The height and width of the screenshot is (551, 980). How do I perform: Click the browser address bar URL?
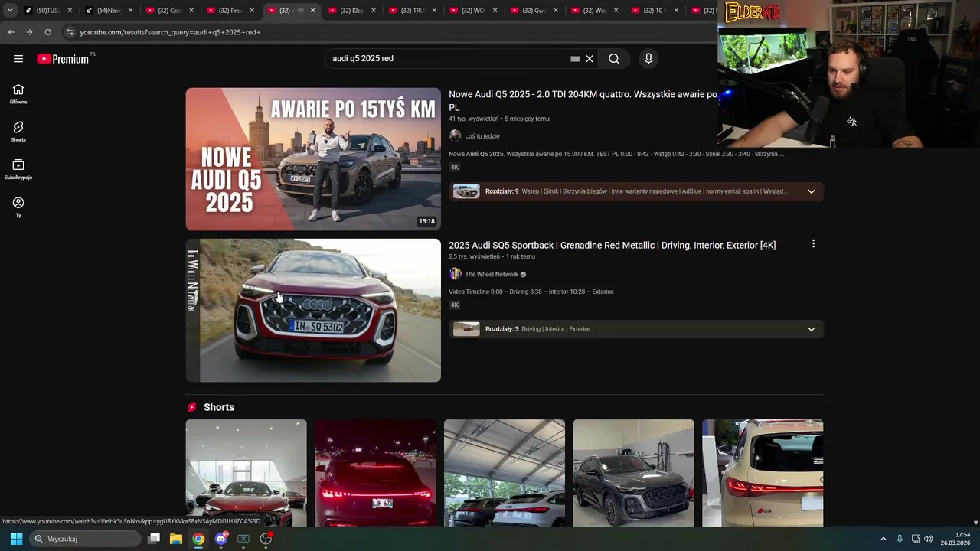(x=170, y=32)
